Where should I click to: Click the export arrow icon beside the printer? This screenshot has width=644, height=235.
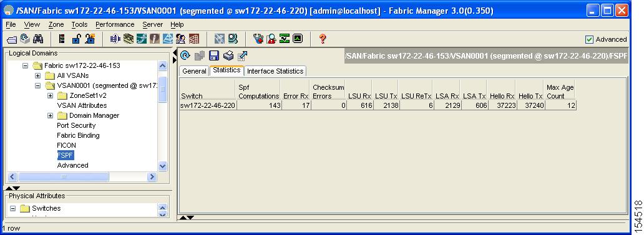coord(242,55)
